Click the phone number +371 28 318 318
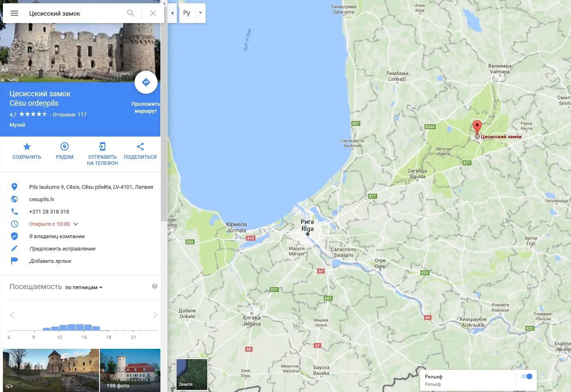This screenshot has height=392, width=571. coord(49,211)
